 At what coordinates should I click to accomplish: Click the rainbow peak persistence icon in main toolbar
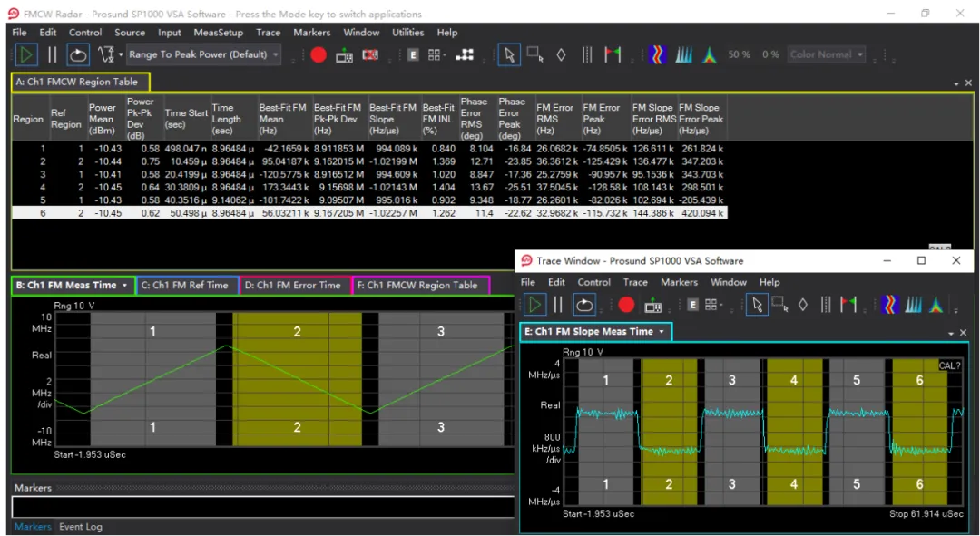pos(710,55)
